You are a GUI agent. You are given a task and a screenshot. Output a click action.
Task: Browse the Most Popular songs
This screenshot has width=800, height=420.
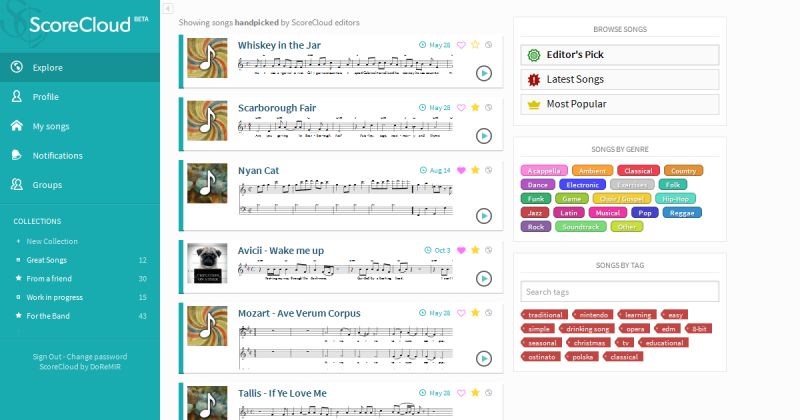(x=620, y=104)
